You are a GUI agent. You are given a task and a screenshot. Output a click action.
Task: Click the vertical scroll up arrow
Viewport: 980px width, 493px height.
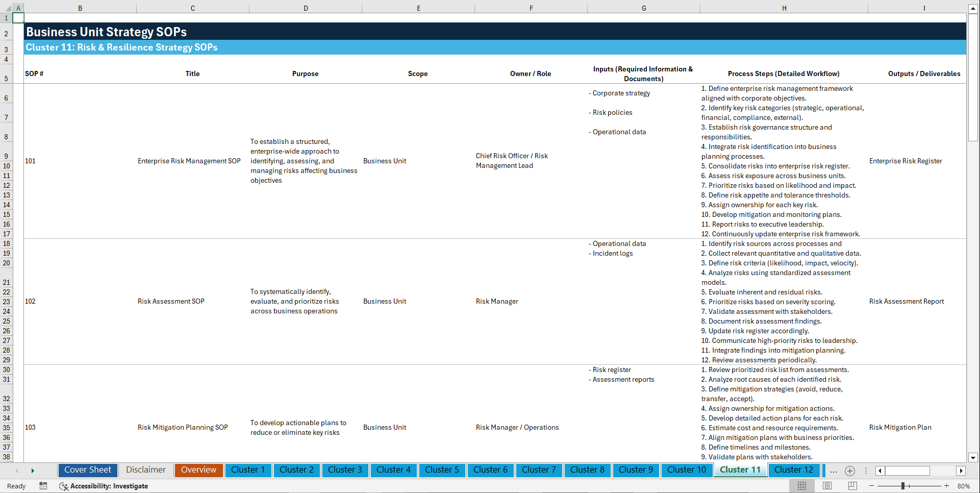click(973, 9)
